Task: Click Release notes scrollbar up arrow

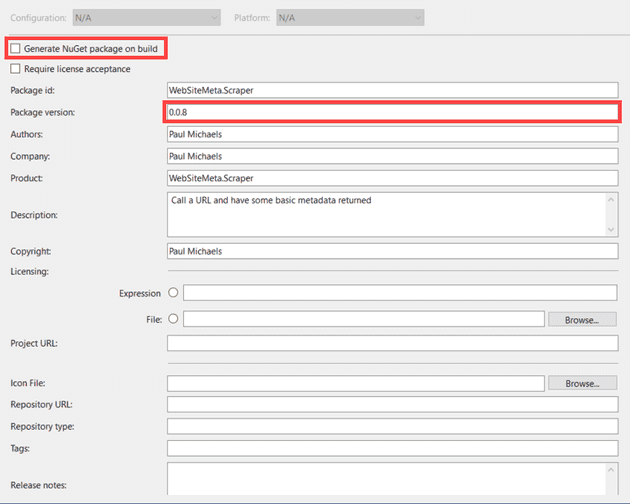Action: [x=611, y=469]
